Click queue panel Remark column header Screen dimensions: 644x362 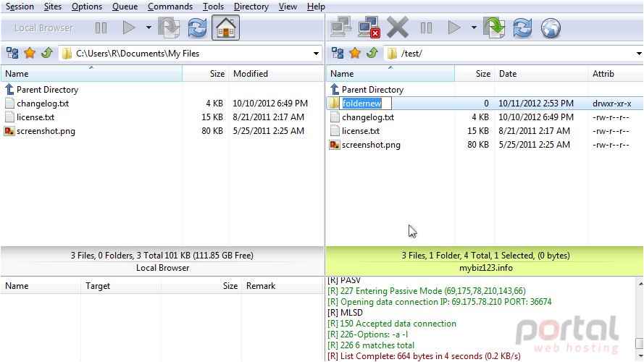(283, 286)
